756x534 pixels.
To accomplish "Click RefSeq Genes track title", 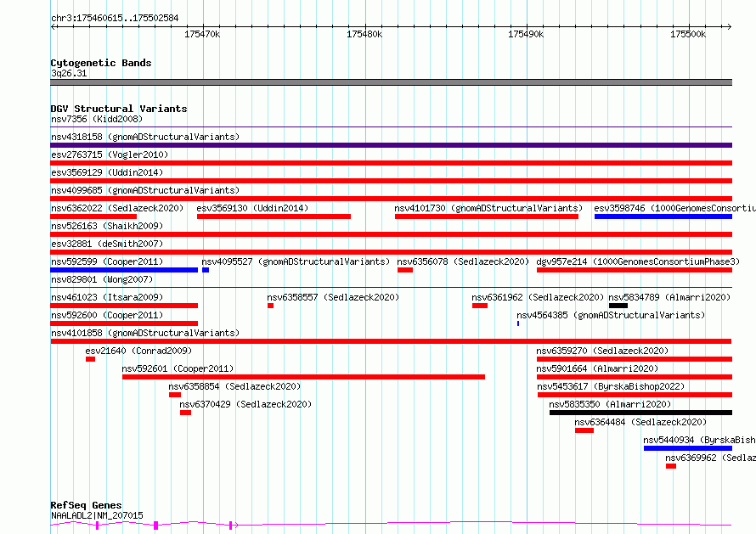I will (x=86, y=505).
